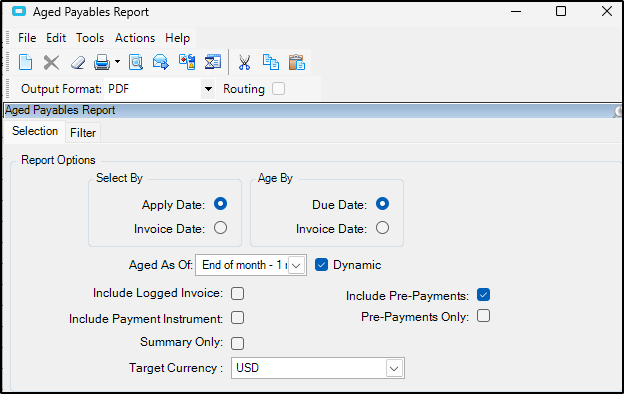Click the search icon in report header
This screenshot has height=394, width=624.
click(618, 112)
